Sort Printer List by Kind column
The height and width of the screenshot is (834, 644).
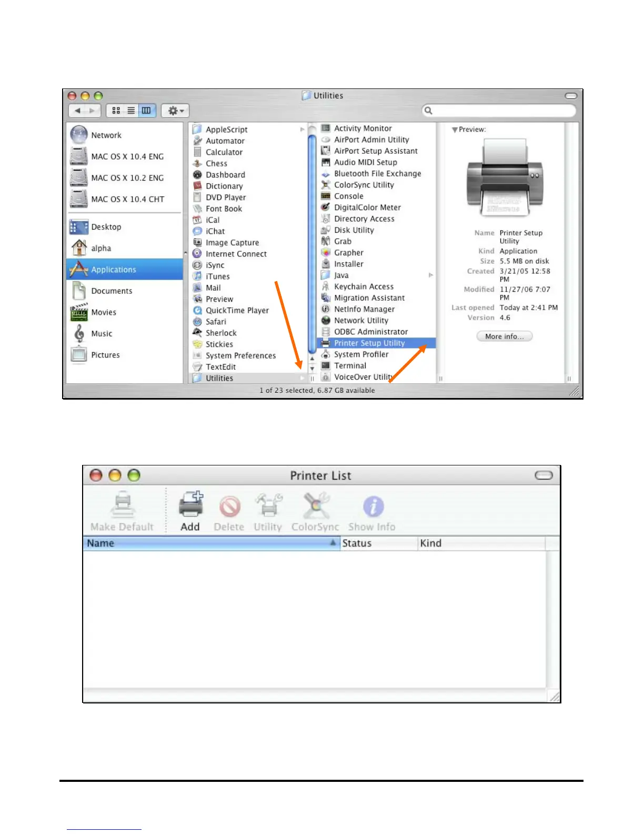481,543
